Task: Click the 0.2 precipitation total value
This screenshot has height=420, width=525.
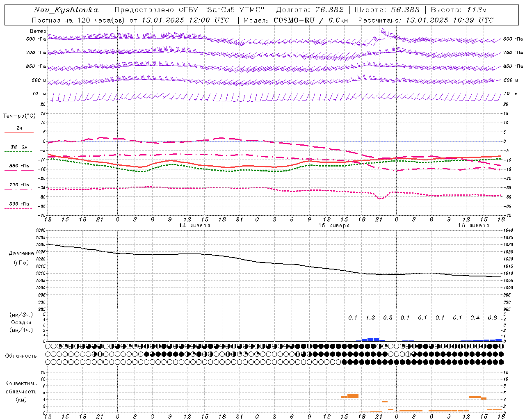Action: [x=388, y=318]
